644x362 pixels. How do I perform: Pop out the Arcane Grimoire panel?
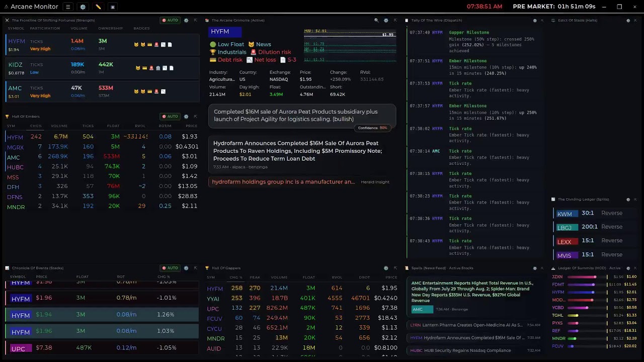tap(395, 20)
